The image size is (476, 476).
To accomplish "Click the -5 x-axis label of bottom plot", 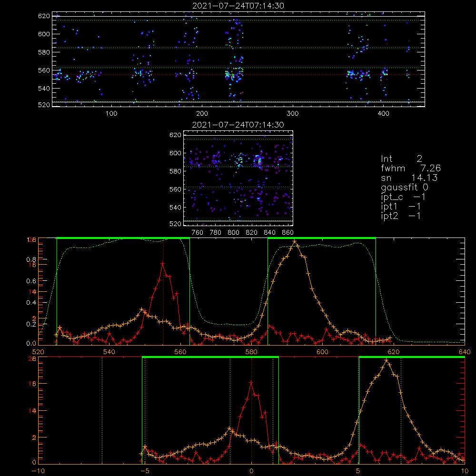I will [145, 471].
